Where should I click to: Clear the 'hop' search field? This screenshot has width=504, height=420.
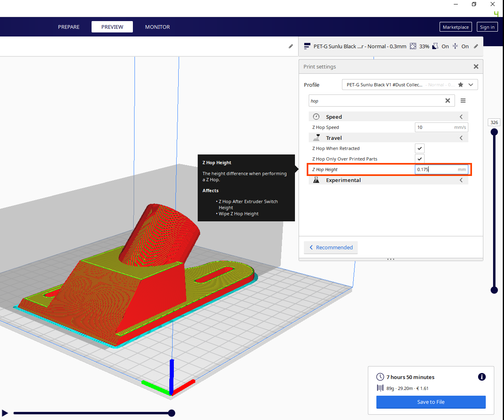click(x=448, y=101)
